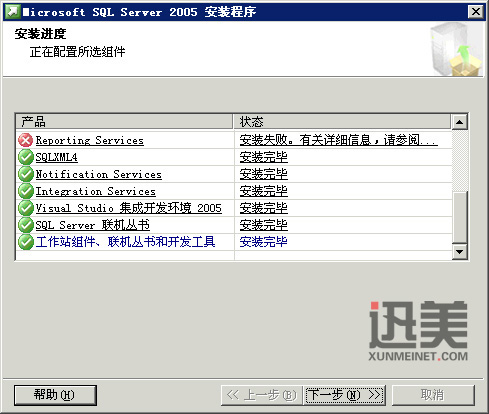This screenshot has width=489, height=414.
Task: Open the 安装完毕 status link for SQLXML4
Action: (263, 157)
